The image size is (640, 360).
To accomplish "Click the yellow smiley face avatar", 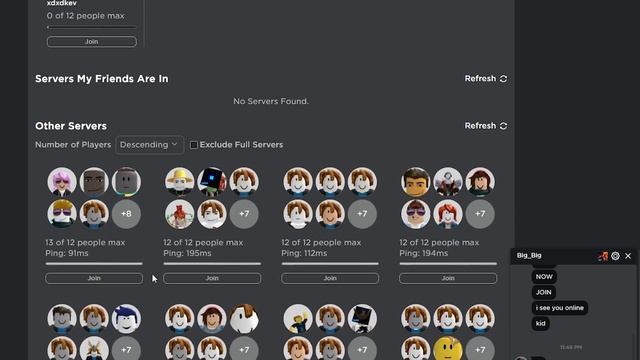I will [448, 349].
